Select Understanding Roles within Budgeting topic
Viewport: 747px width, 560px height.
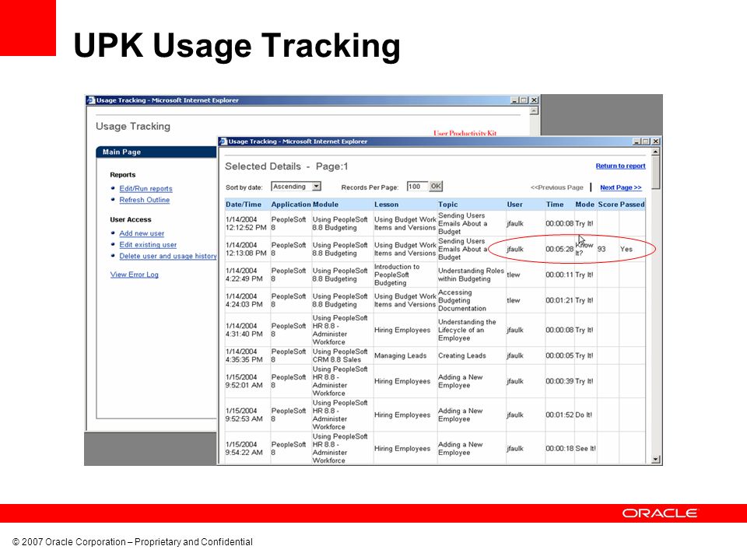point(471,275)
